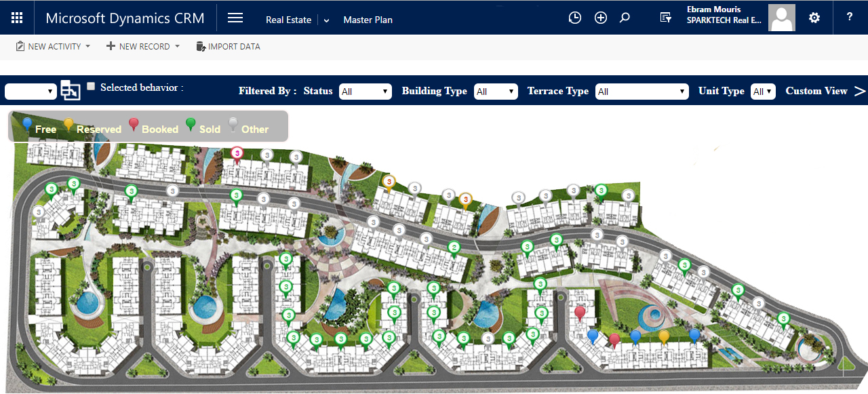The height and width of the screenshot is (394, 868).
Task: Open the Terrace Type filter dropdown
Action: coord(642,92)
